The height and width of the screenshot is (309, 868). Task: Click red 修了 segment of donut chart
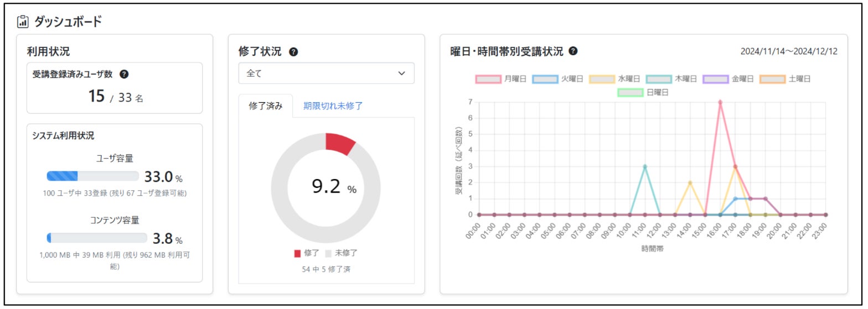tap(340, 143)
